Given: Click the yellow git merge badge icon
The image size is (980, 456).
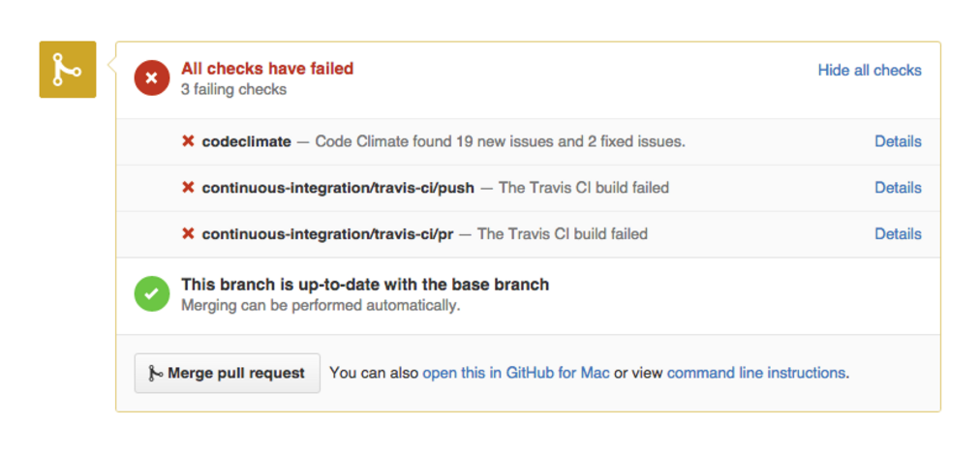Looking at the screenshot, I should click(68, 70).
